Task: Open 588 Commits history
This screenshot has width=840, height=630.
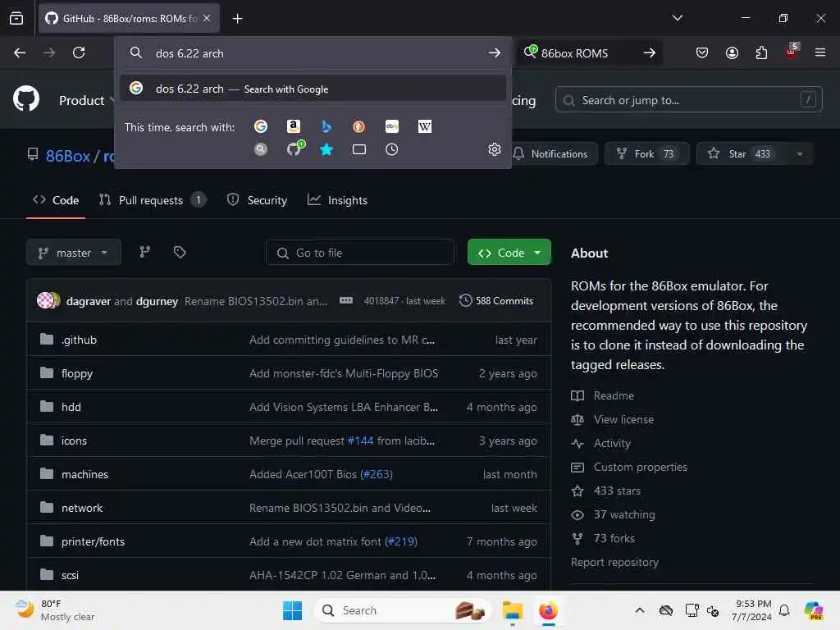Action: click(x=496, y=300)
